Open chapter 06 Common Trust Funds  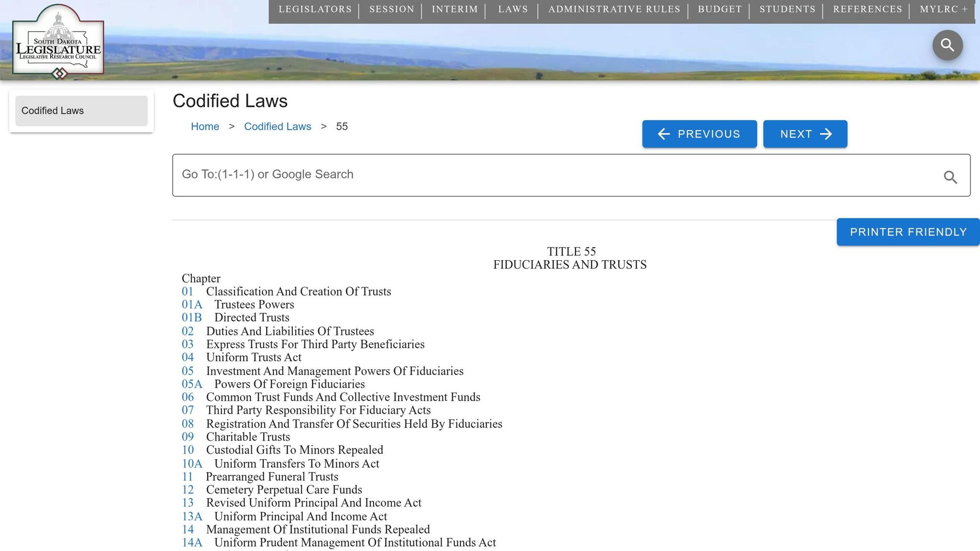click(188, 397)
